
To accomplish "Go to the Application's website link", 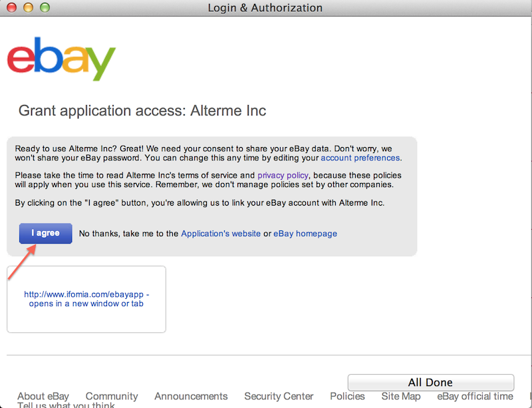I will click(221, 234).
